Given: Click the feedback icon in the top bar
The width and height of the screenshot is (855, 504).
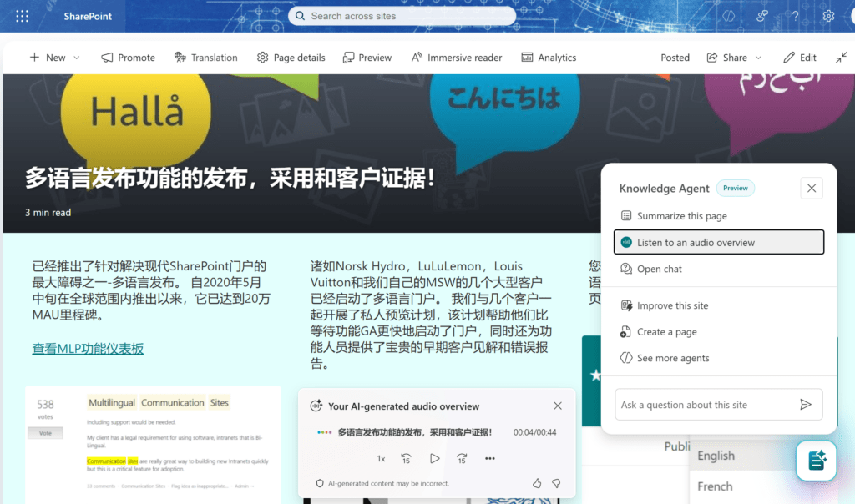Looking at the screenshot, I should (762, 15).
